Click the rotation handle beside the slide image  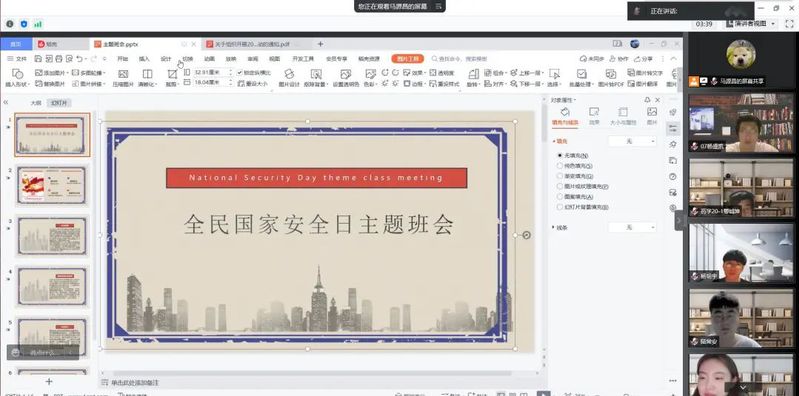pyautogui.click(x=526, y=235)
